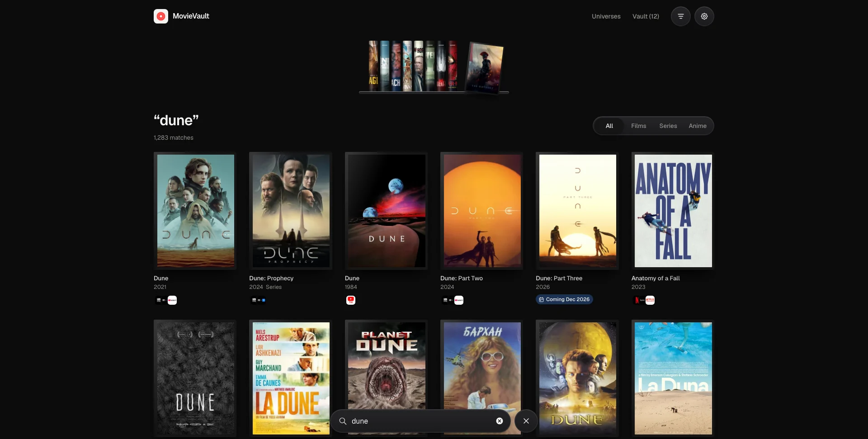Open the Universes page
The height and width of the screenshot is (439, 868).
[x=606, y=16]
